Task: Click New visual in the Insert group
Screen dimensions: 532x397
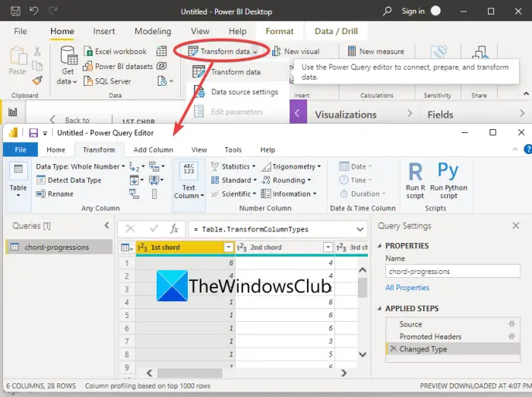Action: click(x=296, y=52)
